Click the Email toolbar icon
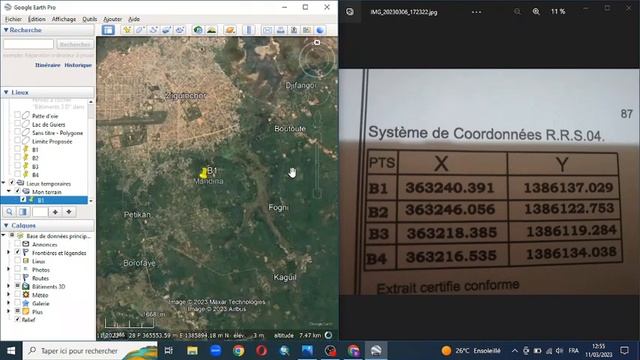This screenshot has width=640, height=360. 267,30
